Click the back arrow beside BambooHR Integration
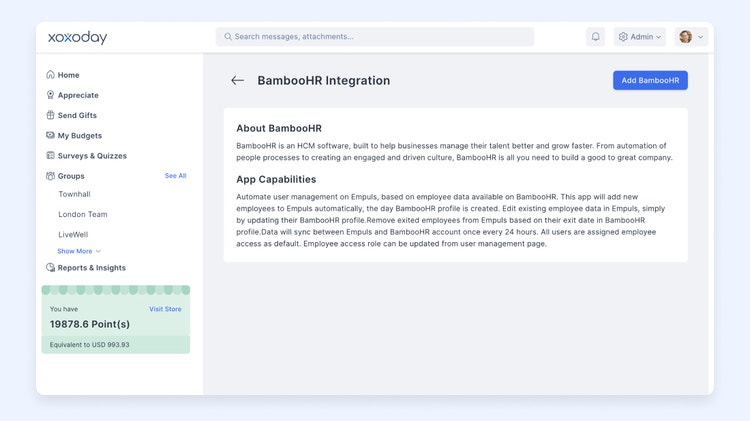The height and width of the screenshot is (421, 750). pyautogui.click(x=237, y=80)
